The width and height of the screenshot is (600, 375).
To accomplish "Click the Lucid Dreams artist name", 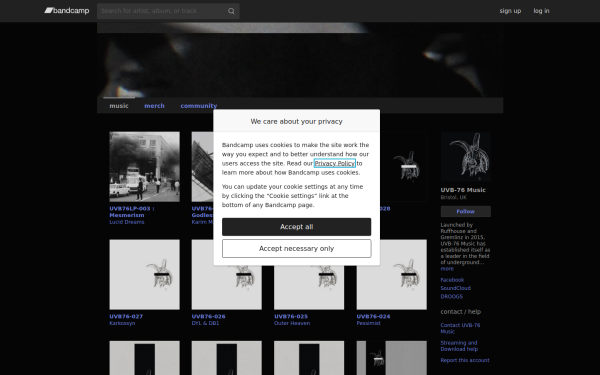I will [x=127, y=222].
